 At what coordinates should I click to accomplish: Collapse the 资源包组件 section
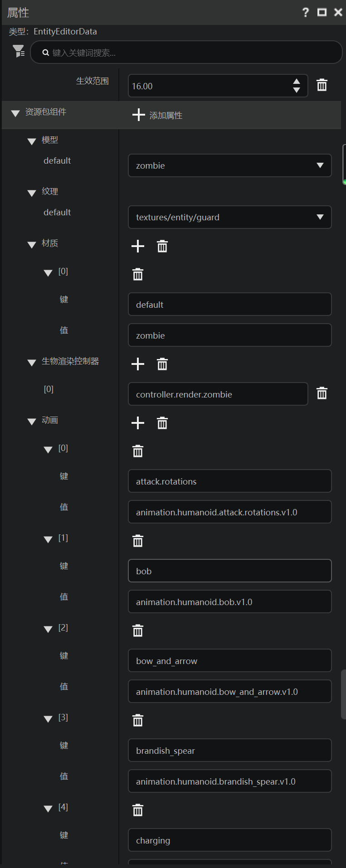coord(15,113)
